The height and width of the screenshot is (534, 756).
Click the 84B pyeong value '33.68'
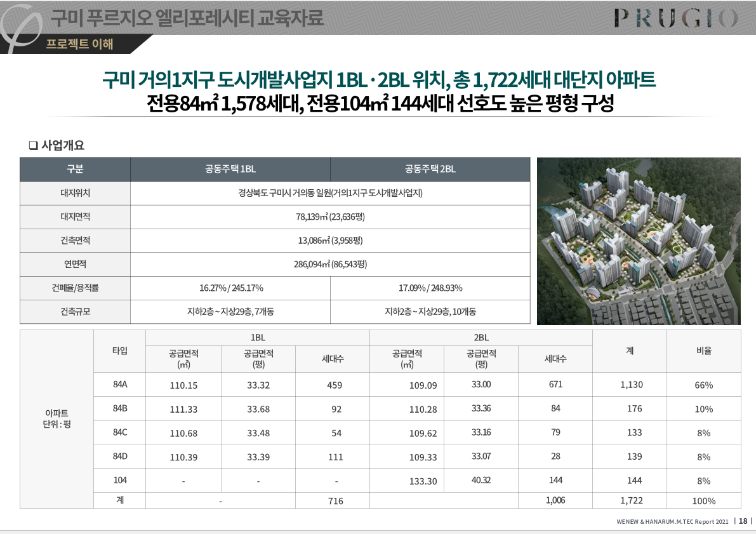click(258, 410)
